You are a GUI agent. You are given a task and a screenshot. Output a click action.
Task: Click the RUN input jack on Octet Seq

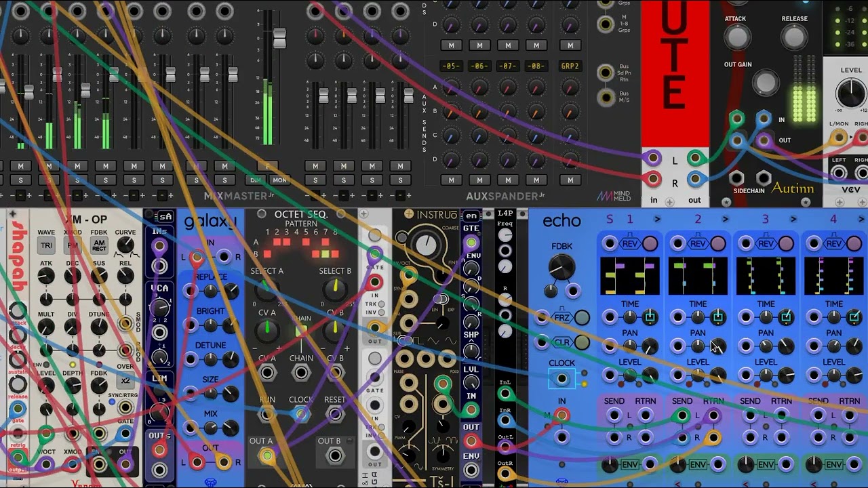coord(267,413)
